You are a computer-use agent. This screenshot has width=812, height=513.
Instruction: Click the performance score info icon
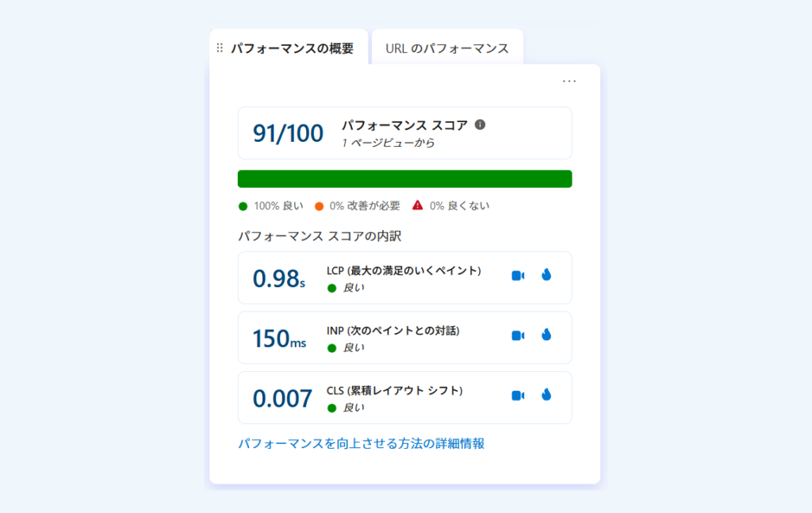(480, 124)
